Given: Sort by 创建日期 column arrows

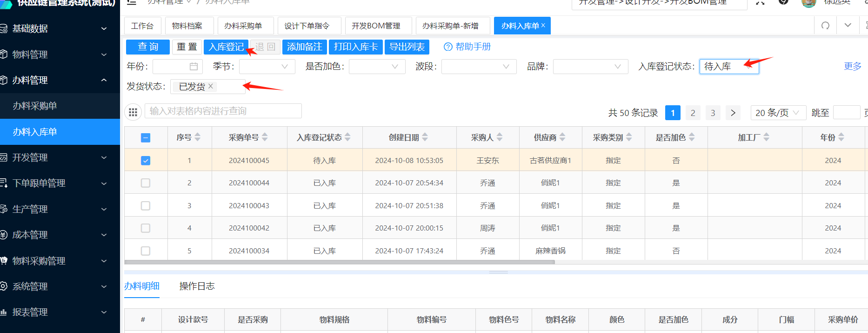Looking at the screenshot, I should pos(425,137).
